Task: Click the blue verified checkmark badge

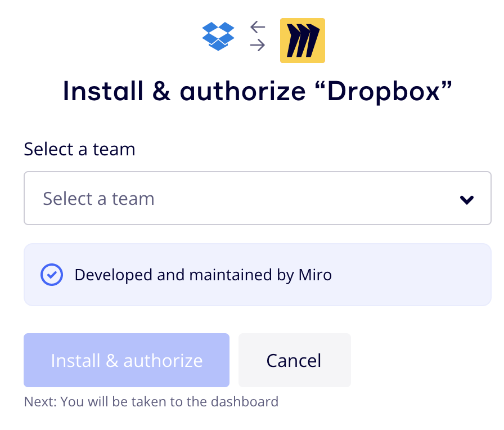Action: click(52, 275)
